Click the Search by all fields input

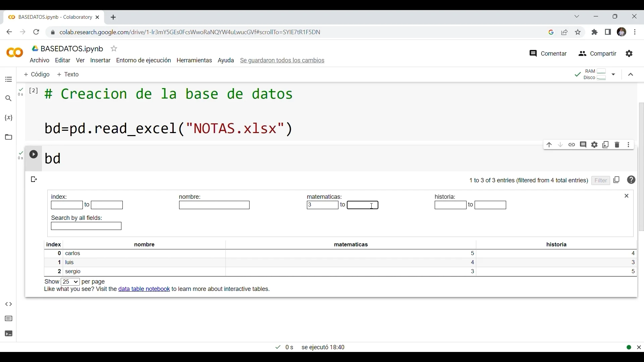[86, 227]
